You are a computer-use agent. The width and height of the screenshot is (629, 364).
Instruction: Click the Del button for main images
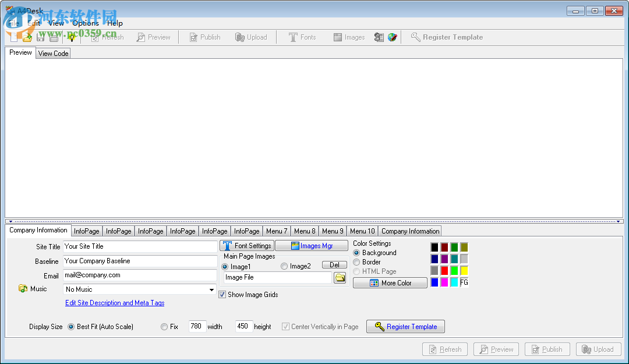[x=334, y=265]
